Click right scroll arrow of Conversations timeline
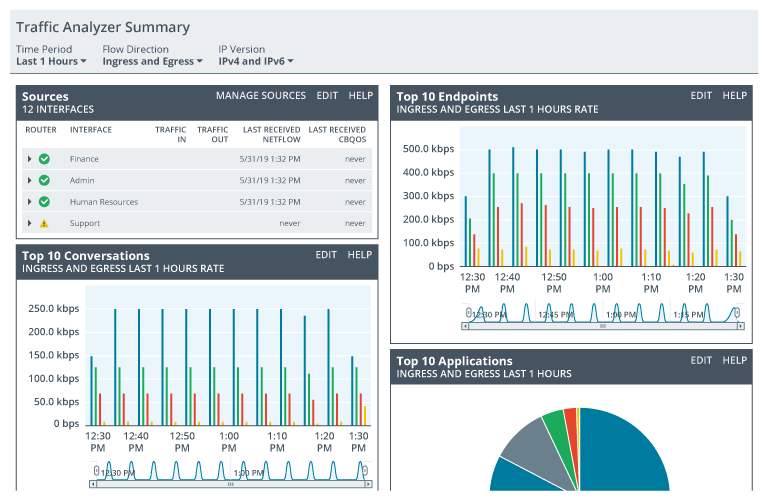 369,484
